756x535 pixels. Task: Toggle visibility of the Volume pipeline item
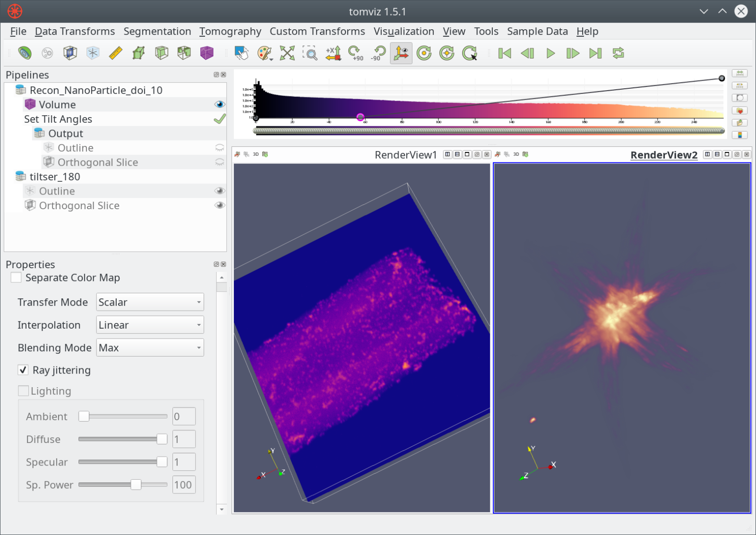(220, 104)
